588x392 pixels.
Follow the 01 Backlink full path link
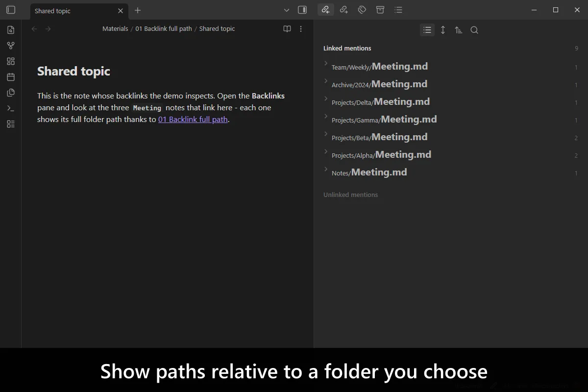click(x=193, y=119)
